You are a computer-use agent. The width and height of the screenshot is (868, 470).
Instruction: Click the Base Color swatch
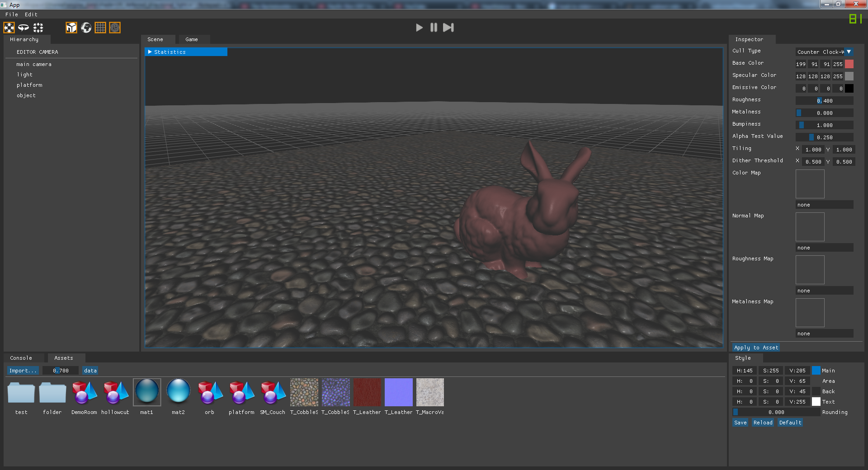849,64
